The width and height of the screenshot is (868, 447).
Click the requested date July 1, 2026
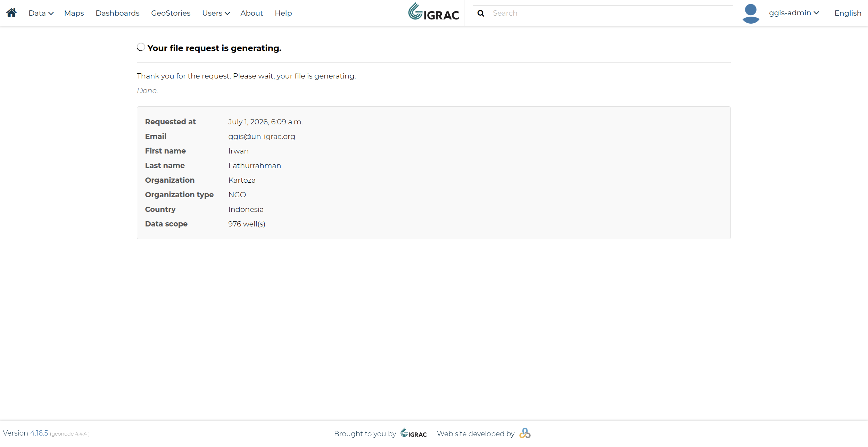tap(265, 122)
